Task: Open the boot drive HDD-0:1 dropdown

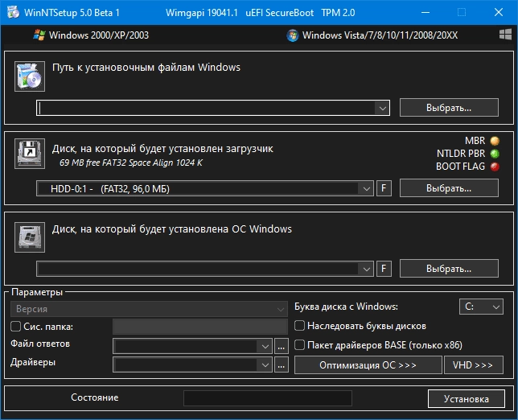Action: coord(366,189)
